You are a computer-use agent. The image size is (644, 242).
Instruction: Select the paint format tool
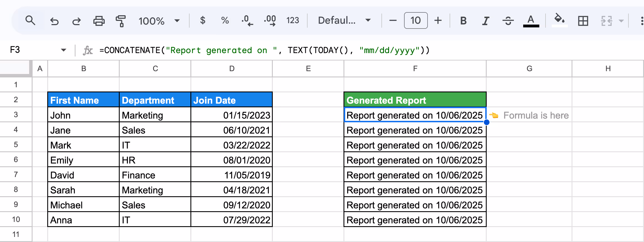pos(121,21)
